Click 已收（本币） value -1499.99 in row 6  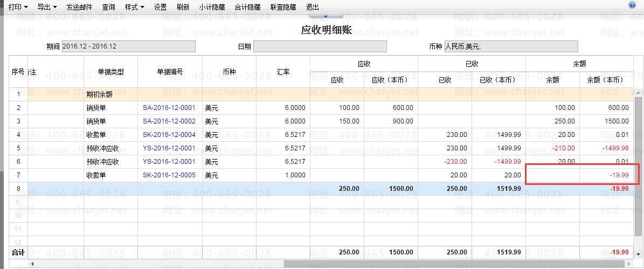(x=508, y=161)
